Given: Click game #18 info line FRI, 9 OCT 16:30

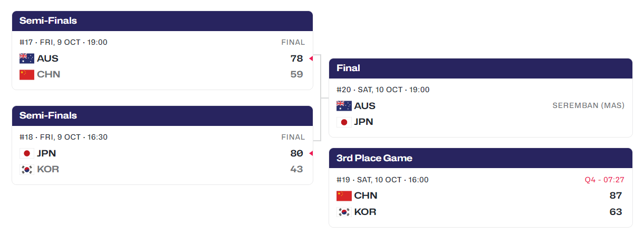Looking at the screenshot, I should (63, 137).
